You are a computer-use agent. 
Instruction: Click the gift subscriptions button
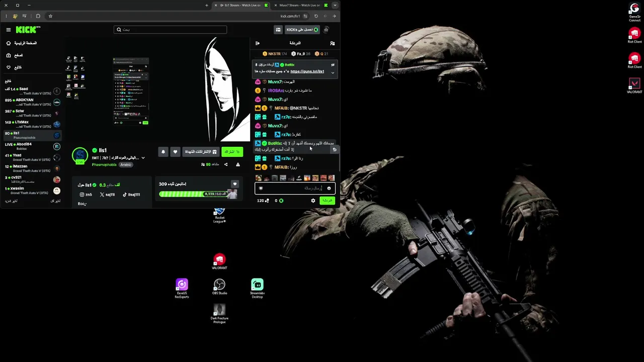201,152
